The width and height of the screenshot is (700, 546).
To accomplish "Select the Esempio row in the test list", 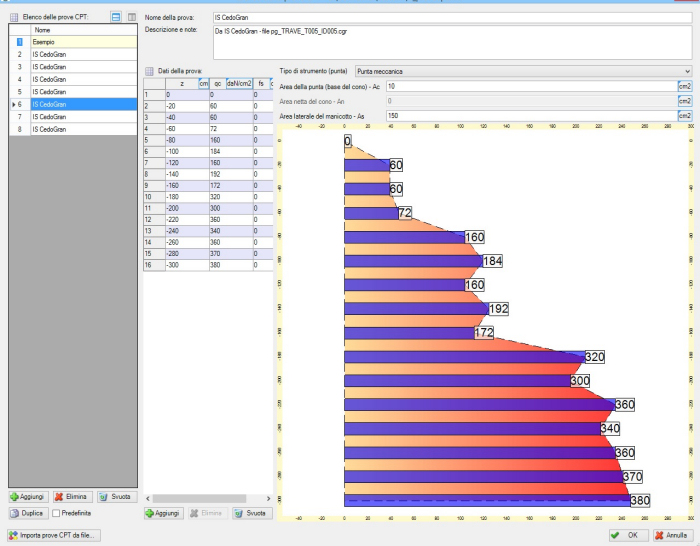I will pyautogui.click(x=84, y=42).
